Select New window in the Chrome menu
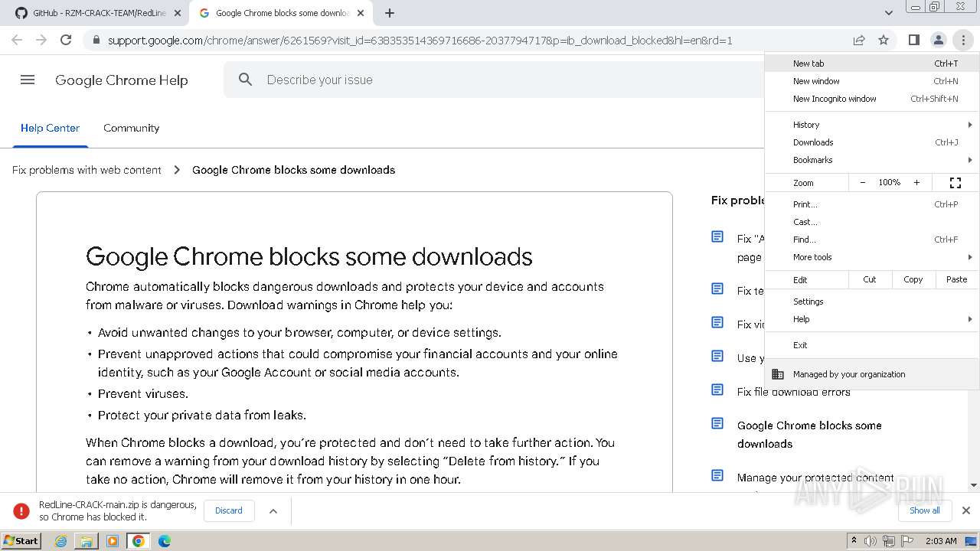The height and width of the screenshot is (551, 980). [872, 81]
